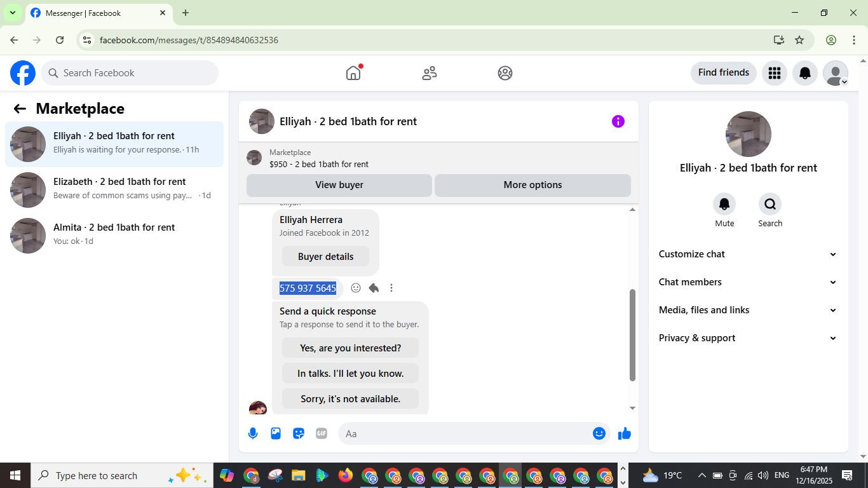Click the View buyer button
Screen dimensions: 868x488
coord(339,185)
